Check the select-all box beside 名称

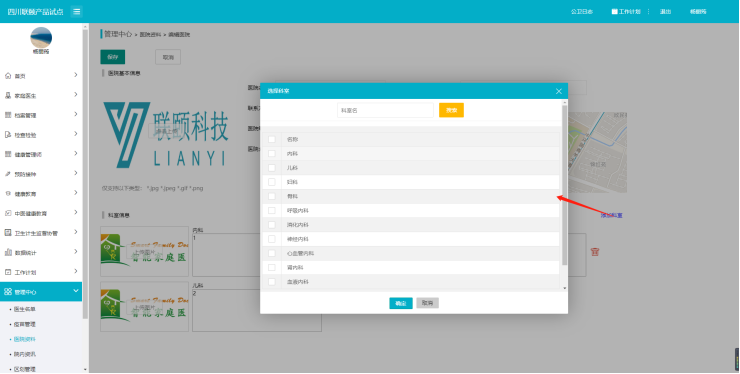click(272, 139)
